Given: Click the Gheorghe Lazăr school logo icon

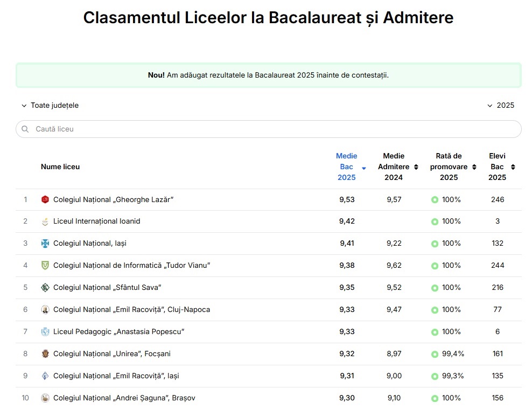Looking at the screenshot, I should coord(45,199).
